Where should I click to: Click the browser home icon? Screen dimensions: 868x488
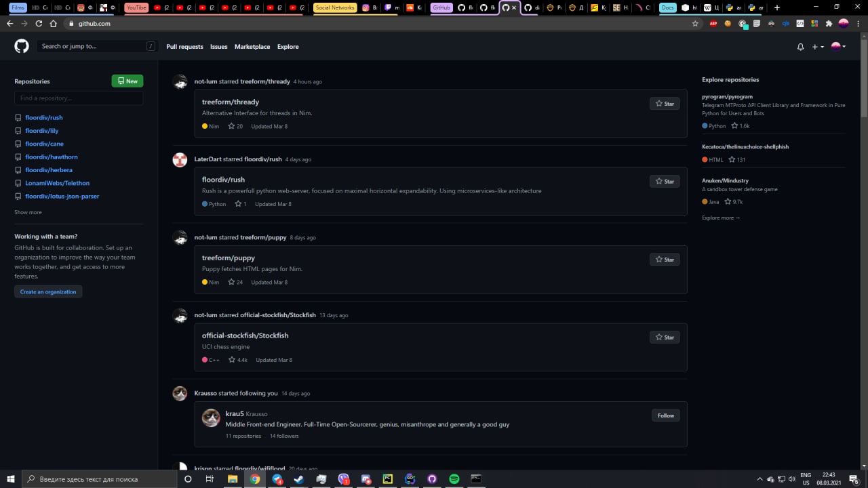click(x=54, y=23)
